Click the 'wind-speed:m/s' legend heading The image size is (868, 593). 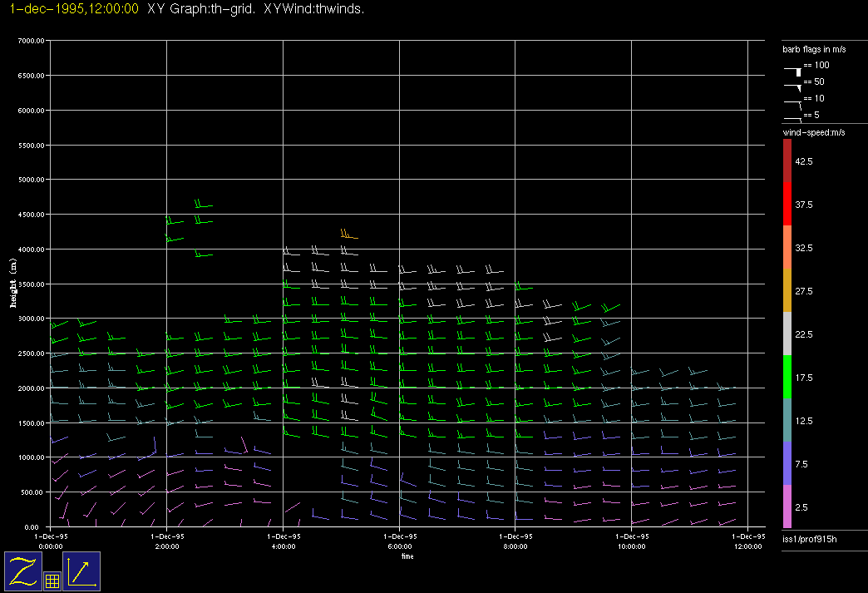coord(813,133)
